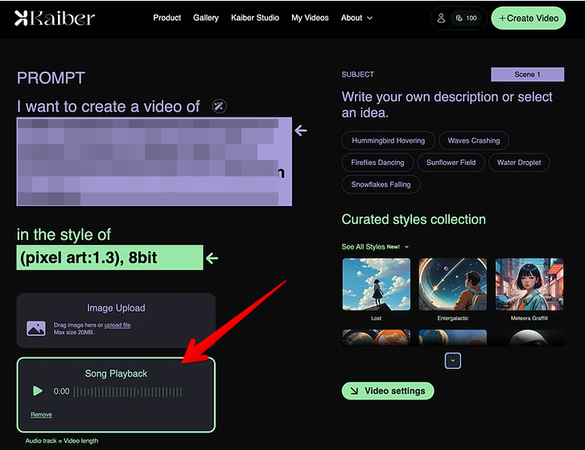This screenshot has height=450, width=585.
Task: Expand the See All Styles dropdown
Action: [x=375, y=247]
